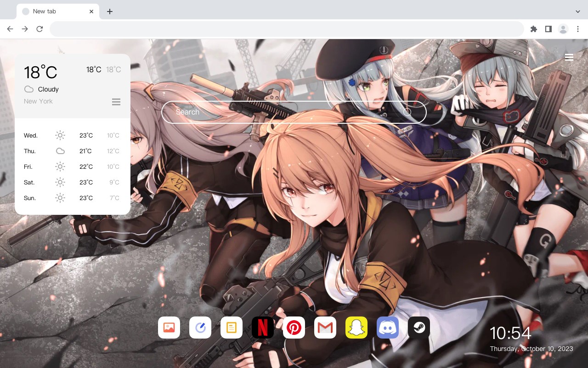Click Thursday's 21°C high temperature
This screenshot has width=588, height=368.
(x=85, y=151)
